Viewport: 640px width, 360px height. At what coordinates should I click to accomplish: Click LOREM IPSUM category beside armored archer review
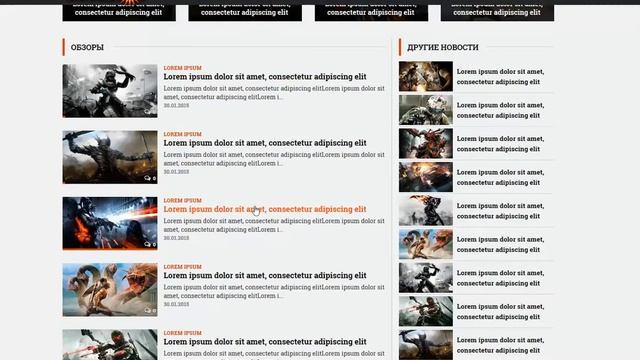point(182,333)
